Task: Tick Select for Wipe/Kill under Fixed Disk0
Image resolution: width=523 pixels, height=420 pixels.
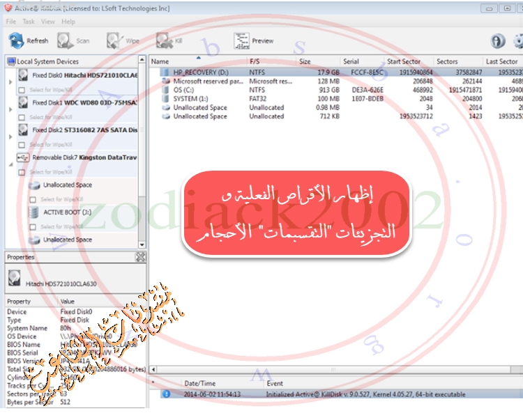Action: pos(22,90)
